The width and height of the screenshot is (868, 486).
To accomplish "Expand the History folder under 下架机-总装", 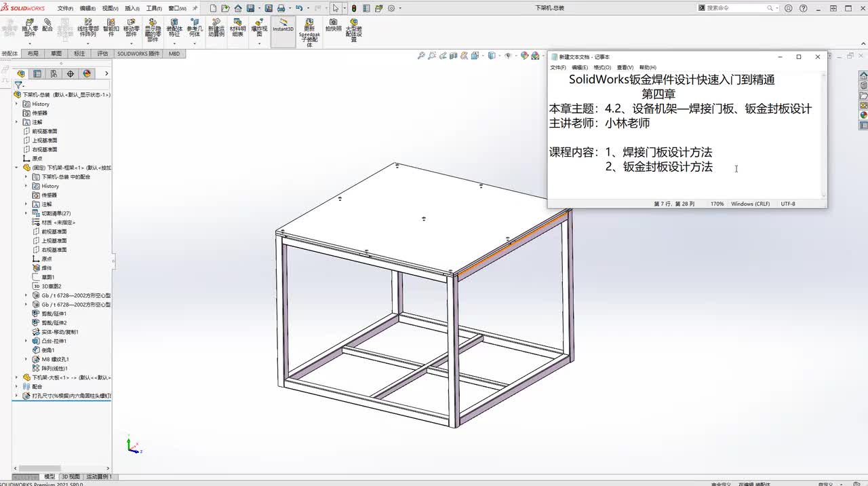I will [17, 104].
